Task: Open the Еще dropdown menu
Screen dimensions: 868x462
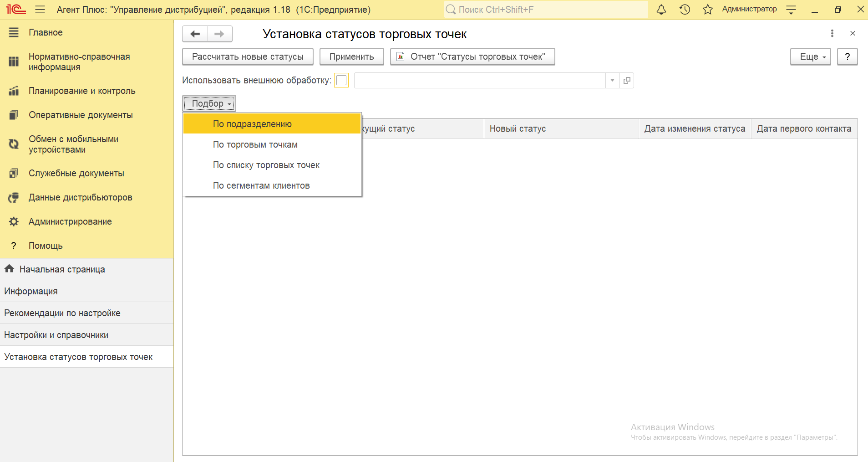Action: tap(810, 57)
